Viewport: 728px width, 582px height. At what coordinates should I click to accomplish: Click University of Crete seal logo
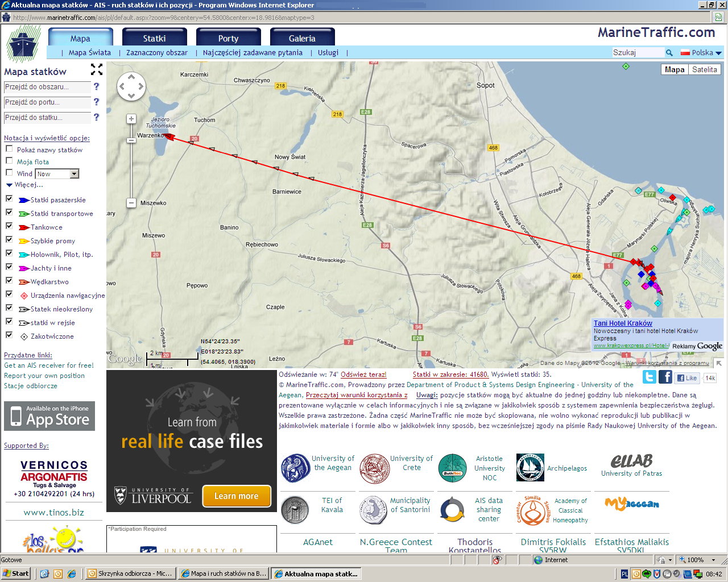(x=374, y=468)
